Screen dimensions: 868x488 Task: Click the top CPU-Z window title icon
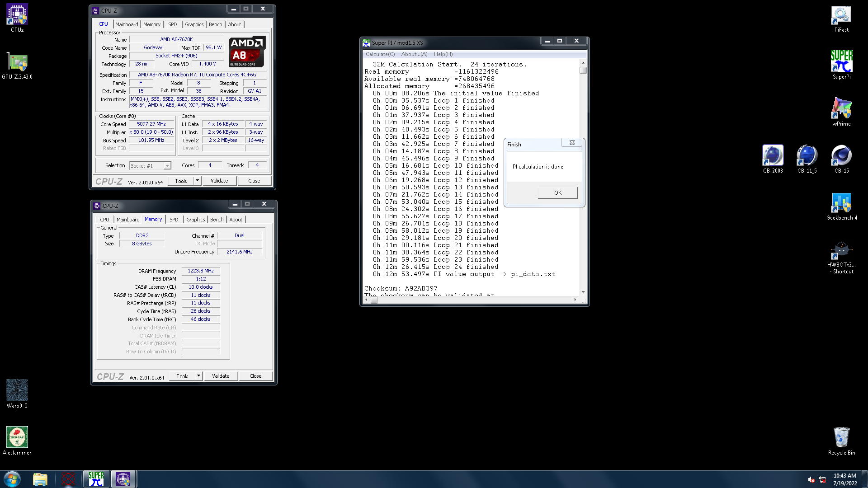[x=95, y=10]
